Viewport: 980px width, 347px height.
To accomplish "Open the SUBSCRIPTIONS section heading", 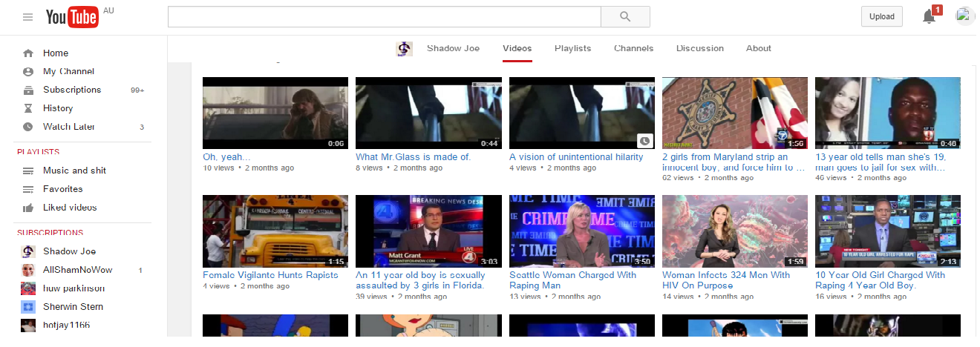I will [x=50, y=233].
